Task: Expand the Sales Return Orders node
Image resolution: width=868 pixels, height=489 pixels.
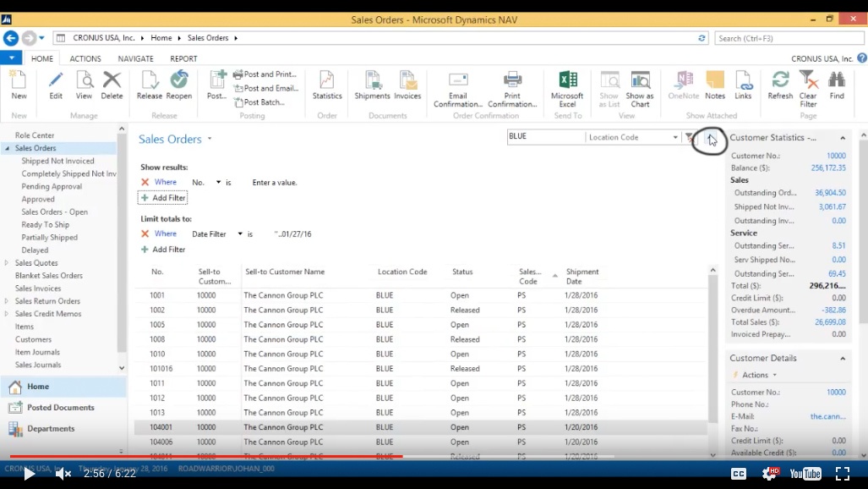Action: (7, 301)
